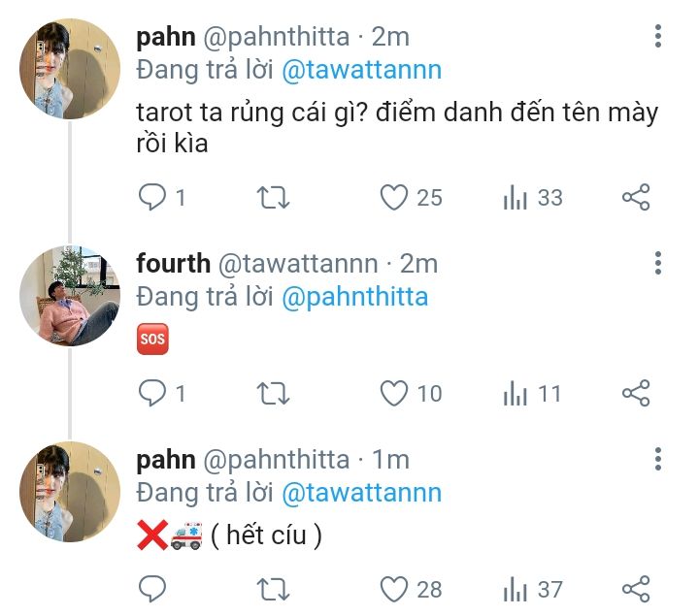Like pahn's "hết cíu" reply
This screenshot has height=616, width=699.
coord(393,588)
